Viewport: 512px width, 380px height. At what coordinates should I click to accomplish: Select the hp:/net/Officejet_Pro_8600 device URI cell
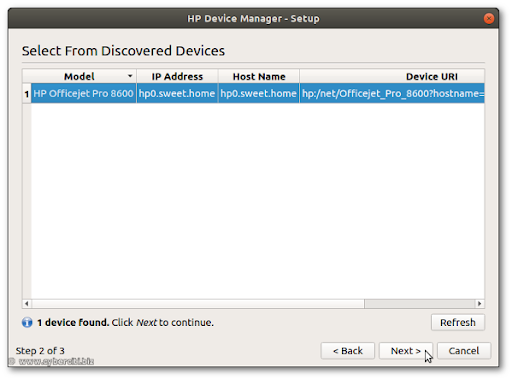(392, 93)
